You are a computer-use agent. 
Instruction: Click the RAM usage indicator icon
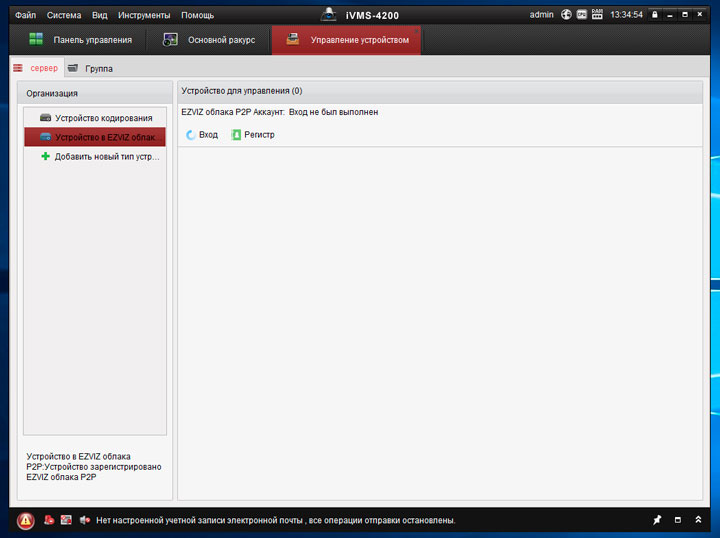pyautogui.click(x=597, y=15)
